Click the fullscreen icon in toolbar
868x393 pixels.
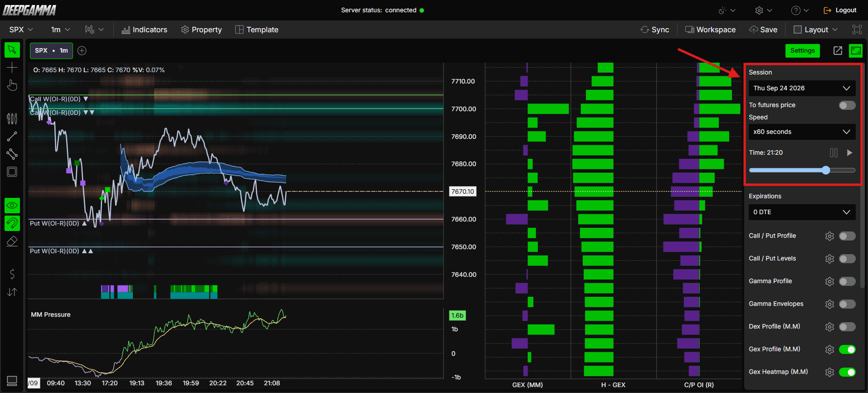click(x=857, y=29)
